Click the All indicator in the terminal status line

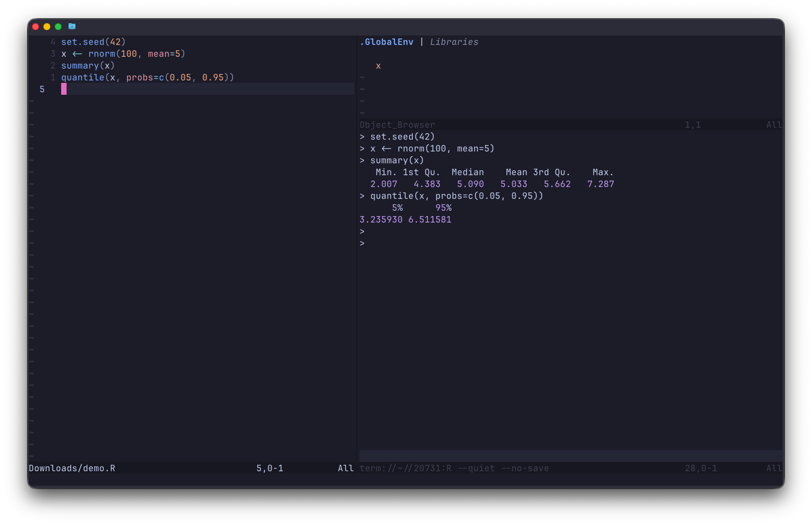(774, 468)
